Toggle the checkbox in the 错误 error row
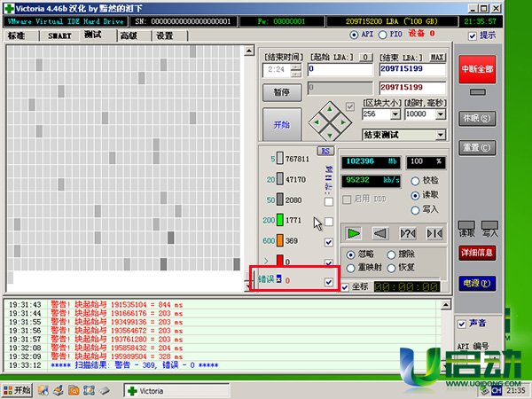 (x=328, y=282)
